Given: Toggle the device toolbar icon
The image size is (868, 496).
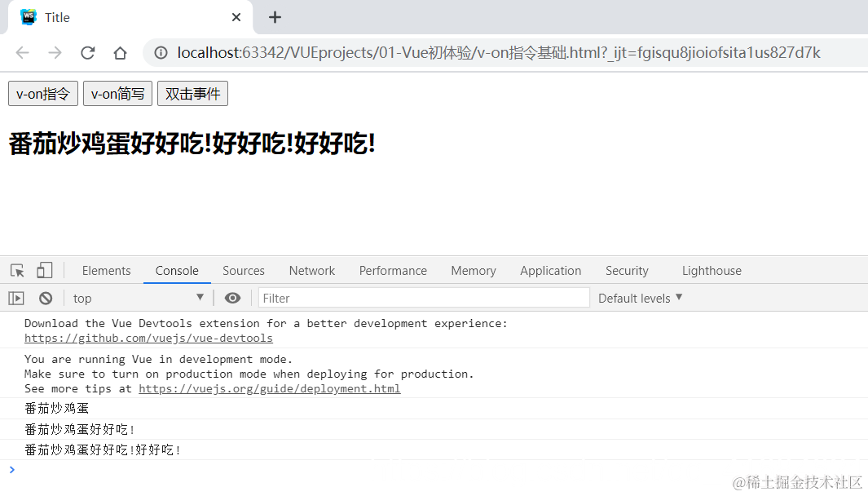Looking at the screenshot, I should coord(44,271).
